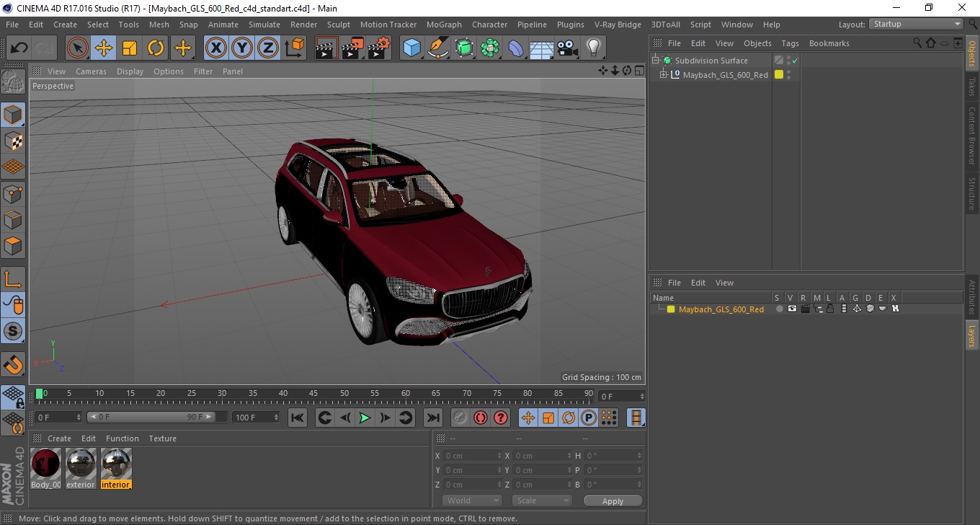The width and height of the screenshot is (980, 525).
Task: Click yellow layer swatch of Maybach object
Action: pyautogui.click(x=779, y=74)
